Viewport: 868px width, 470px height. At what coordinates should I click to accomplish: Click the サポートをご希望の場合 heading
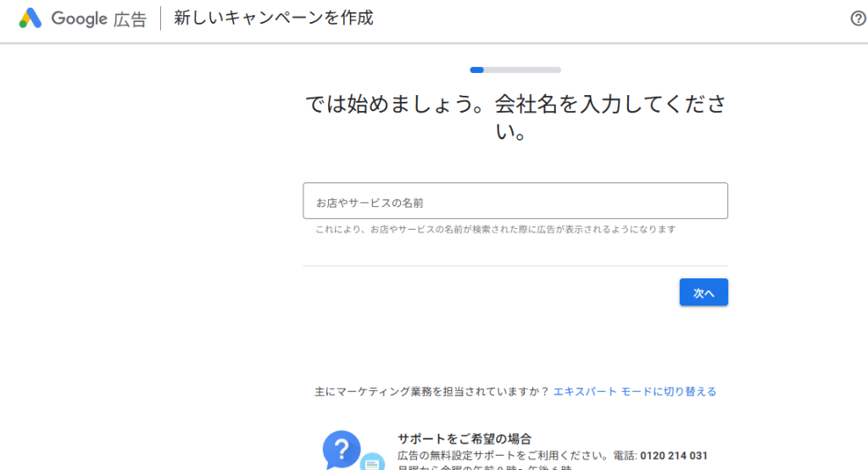click(x=465, y=439)
